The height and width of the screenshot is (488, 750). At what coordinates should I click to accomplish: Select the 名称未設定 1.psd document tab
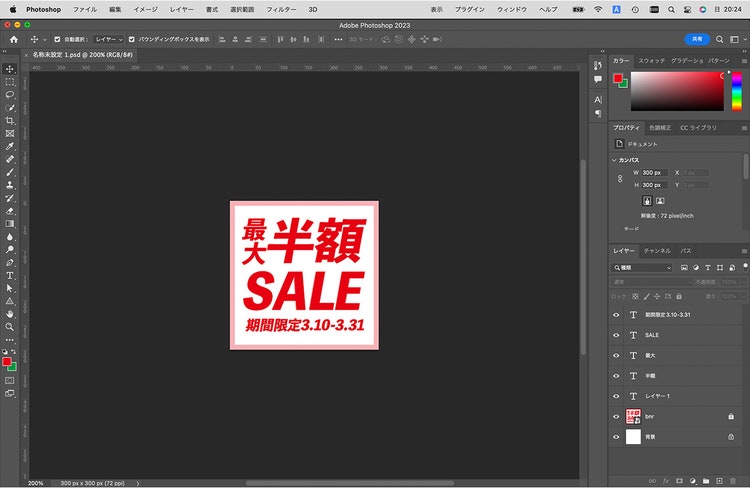(82, 55)
